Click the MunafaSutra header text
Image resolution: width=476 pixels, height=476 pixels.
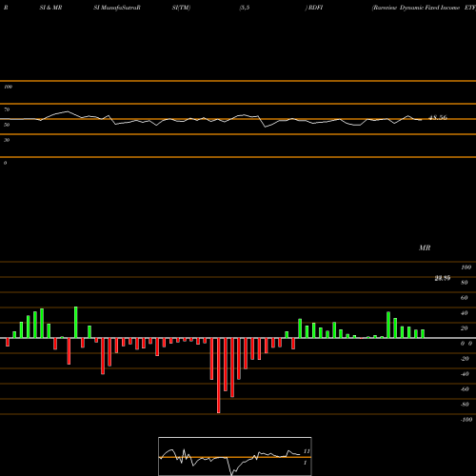tap(121, 8)
